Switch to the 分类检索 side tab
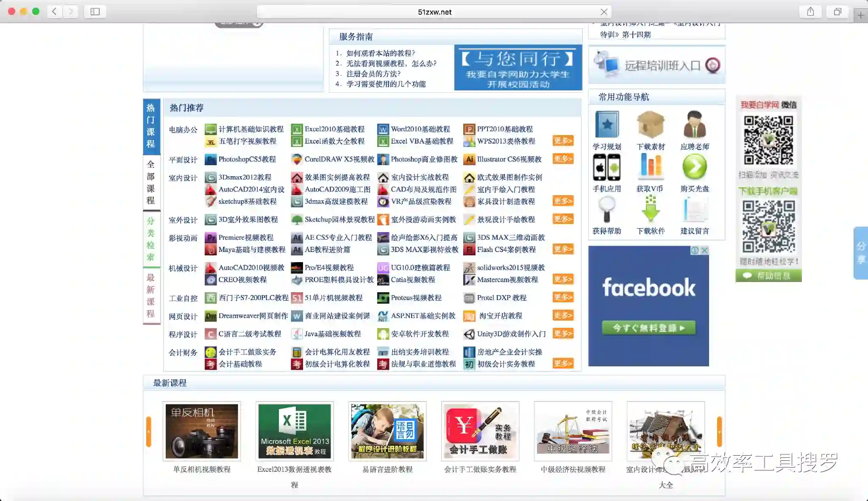Viewport: 868px width, 501px height. coord(151,239)
